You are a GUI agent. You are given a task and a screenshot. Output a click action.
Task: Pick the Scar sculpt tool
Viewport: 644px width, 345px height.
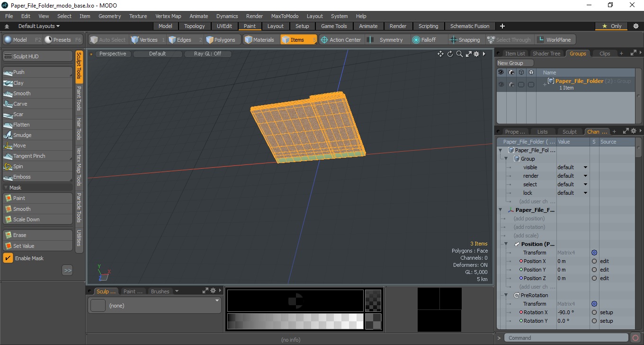click(x=37, y=114)
